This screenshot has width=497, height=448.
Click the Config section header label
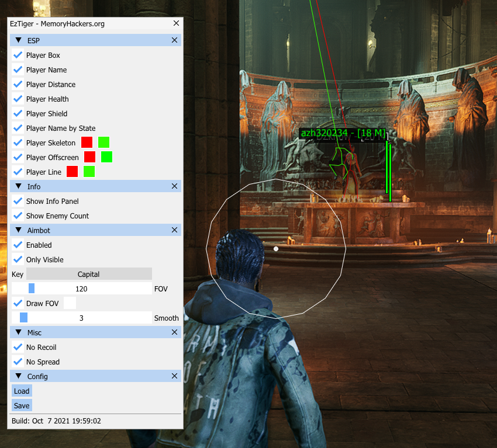(x=37, y=376)
